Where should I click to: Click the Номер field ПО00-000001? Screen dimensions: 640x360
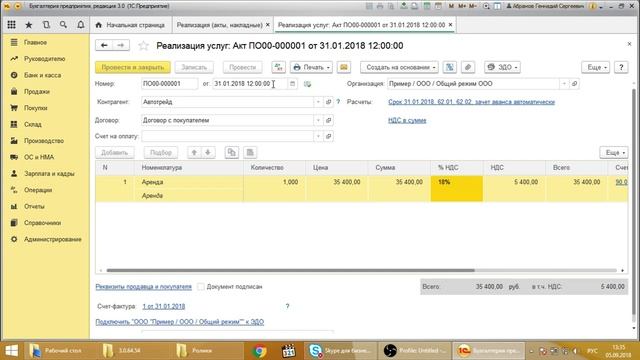[x=169, y=84]
